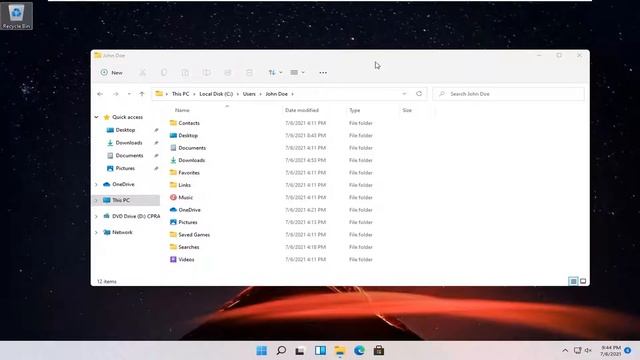Click the Music folder icon

tap(173, 197)
